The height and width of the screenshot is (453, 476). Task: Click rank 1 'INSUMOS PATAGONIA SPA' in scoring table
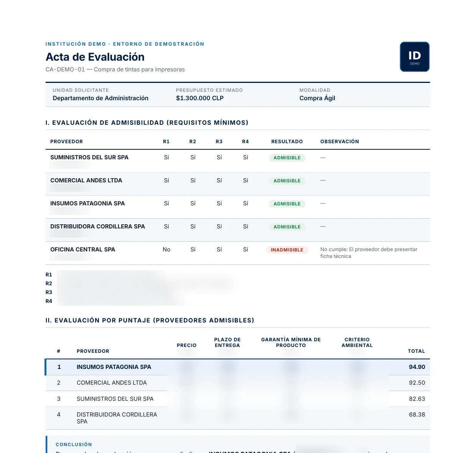pos(114,367)
